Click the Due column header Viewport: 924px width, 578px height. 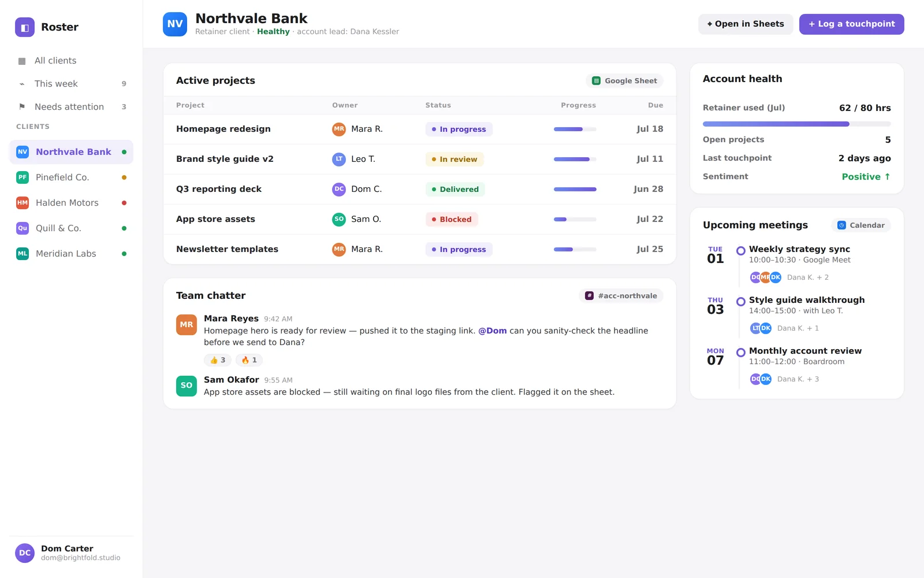(655, 105)
